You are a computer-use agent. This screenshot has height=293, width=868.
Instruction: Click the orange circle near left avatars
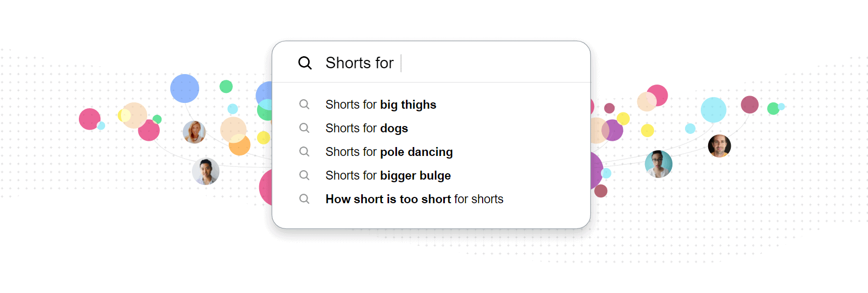[x=239, y=145]
